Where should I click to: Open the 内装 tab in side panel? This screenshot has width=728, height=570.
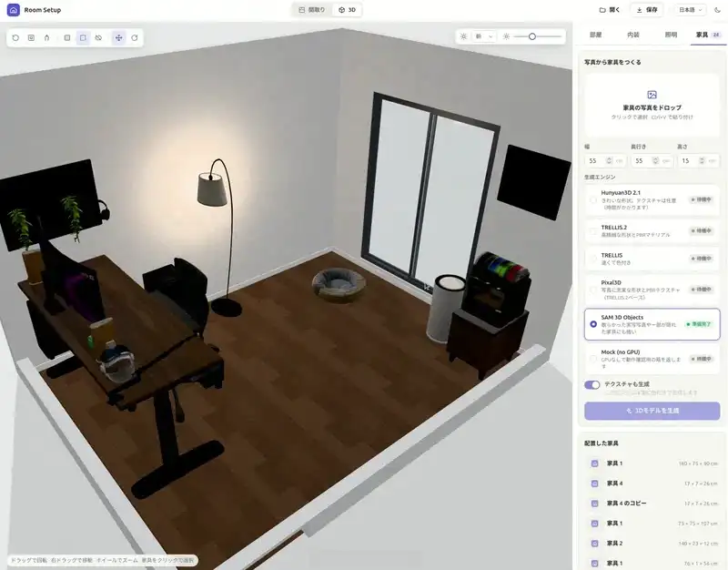(633, 35)
